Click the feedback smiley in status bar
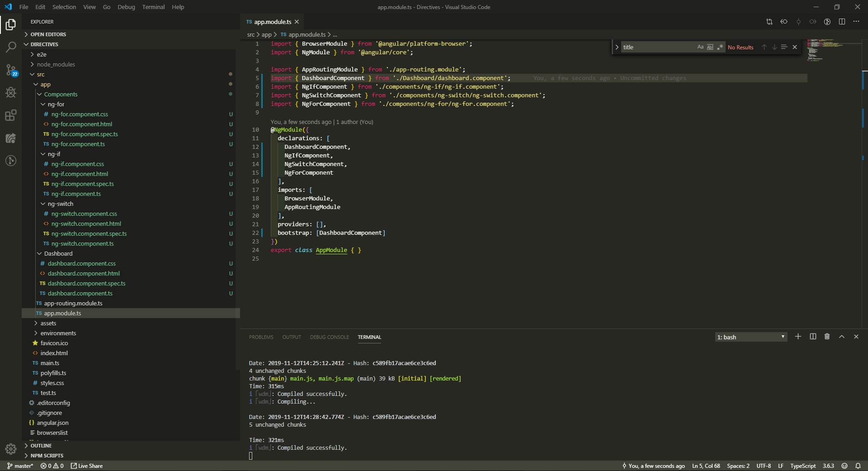The width and height of the screenshot is (868, 471). (x=844, y=466)
